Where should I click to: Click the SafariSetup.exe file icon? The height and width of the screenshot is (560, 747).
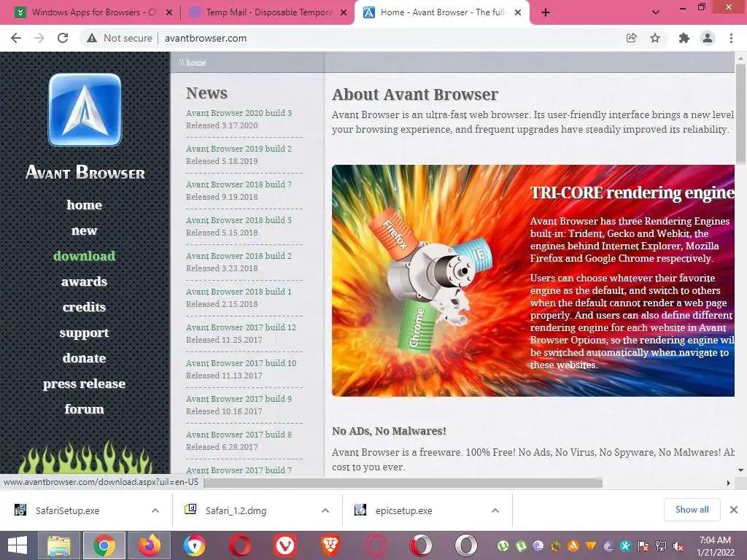(x=20, y=510)
